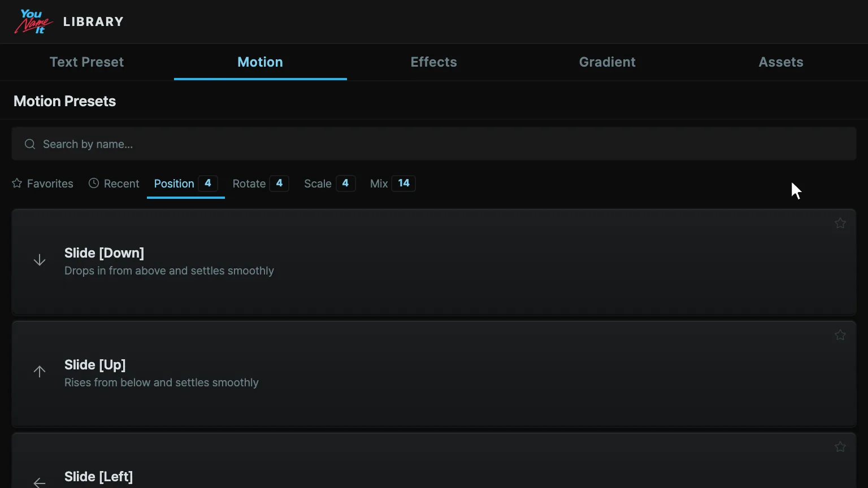This screenshot has width=868, height=488.
Task: Select the Rotate category
Action: [x=261, y=184]
